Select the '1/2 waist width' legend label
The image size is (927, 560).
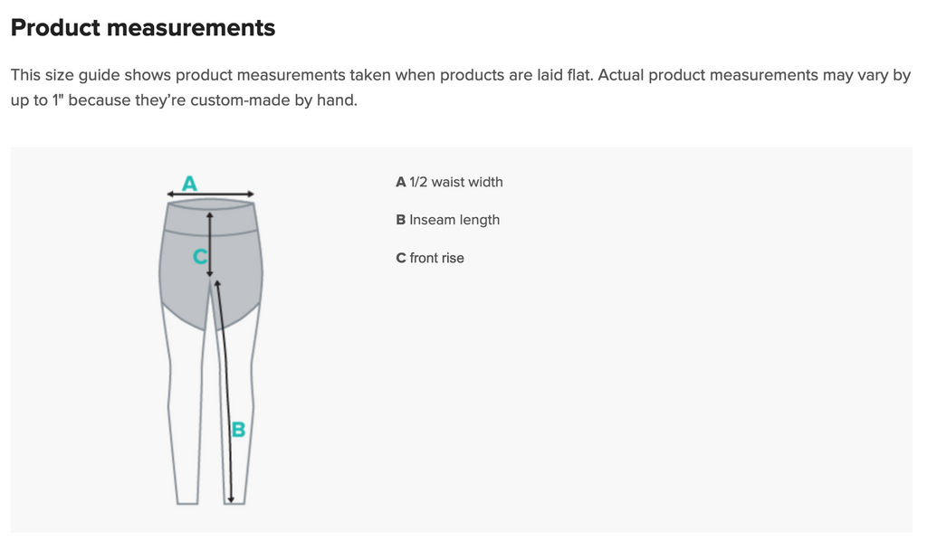coord(456,182)
